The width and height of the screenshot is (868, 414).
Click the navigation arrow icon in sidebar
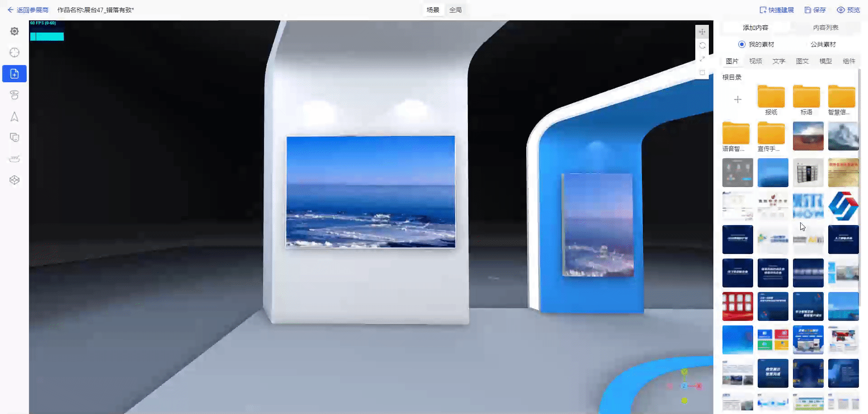pos(14,117)
